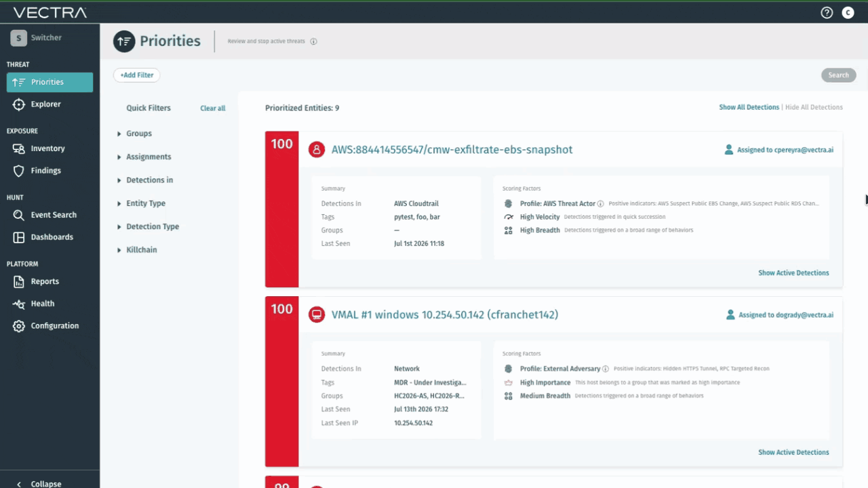This screenshot has height=488, width=868.
Task: Click the Priorities sidebar icon
Action: coord(18,82)
